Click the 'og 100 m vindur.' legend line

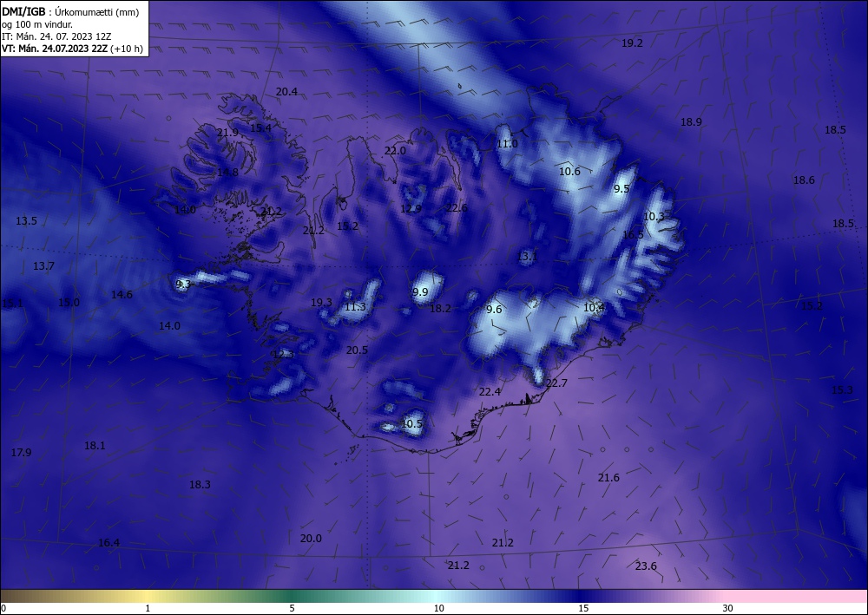[37, 24]
